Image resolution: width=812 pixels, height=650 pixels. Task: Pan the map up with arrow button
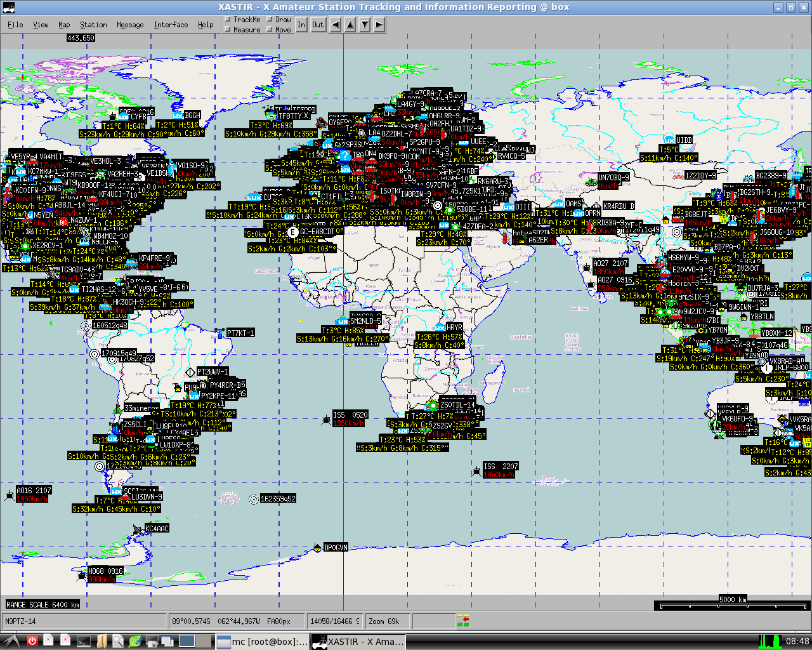pyautogui.click(x=350, y=25)
